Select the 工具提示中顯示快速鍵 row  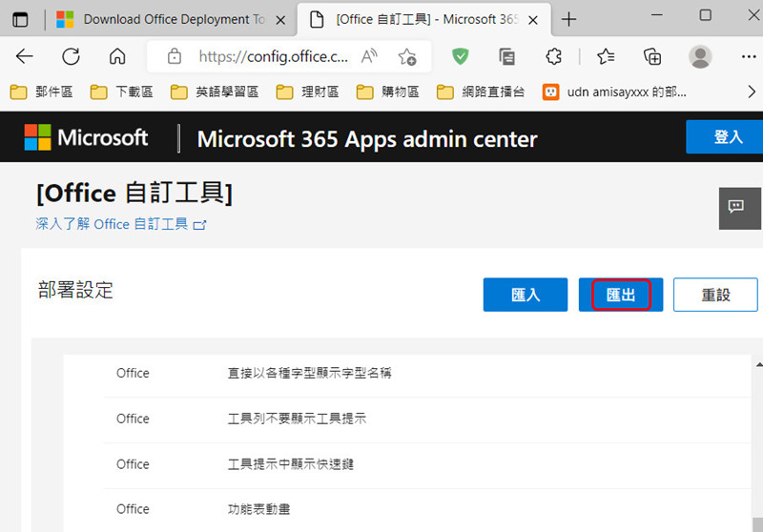click(x=427, y=465)
